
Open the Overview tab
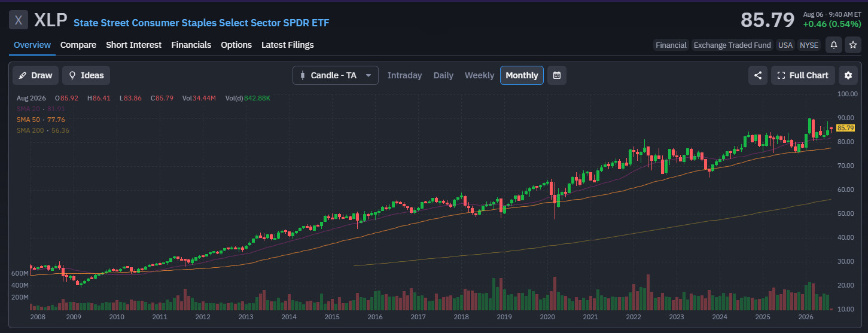click(x=32, y=45)
